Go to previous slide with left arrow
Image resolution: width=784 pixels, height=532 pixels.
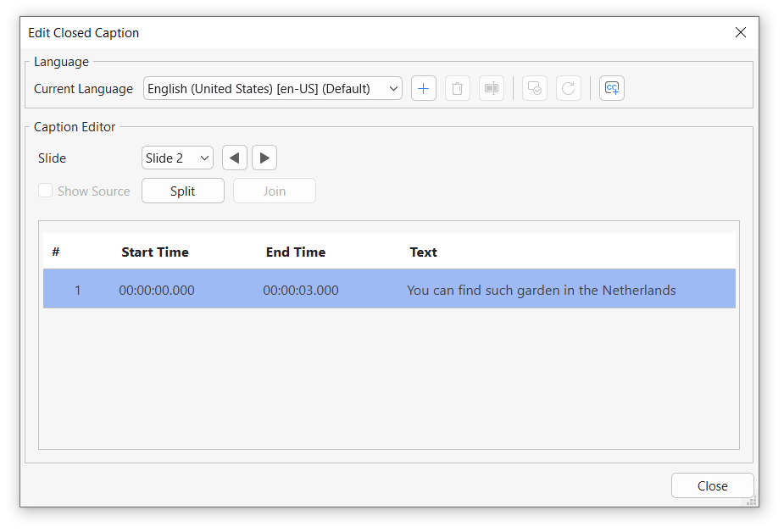coord(235,158)
